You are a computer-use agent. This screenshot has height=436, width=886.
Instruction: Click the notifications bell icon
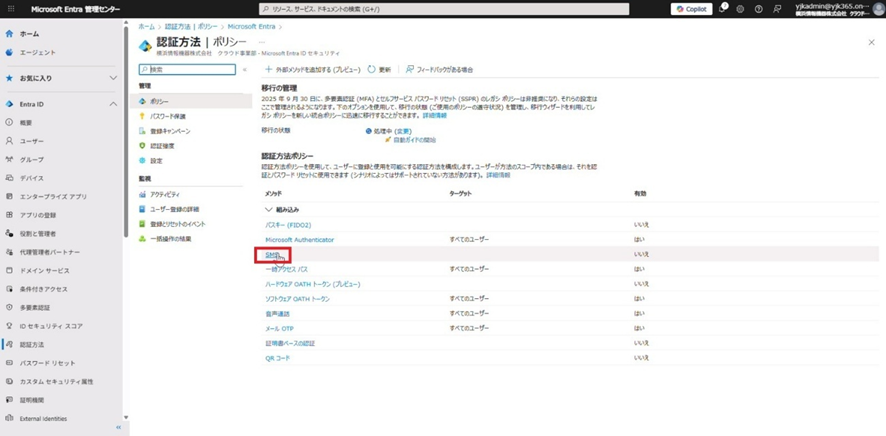pos(722,9)
